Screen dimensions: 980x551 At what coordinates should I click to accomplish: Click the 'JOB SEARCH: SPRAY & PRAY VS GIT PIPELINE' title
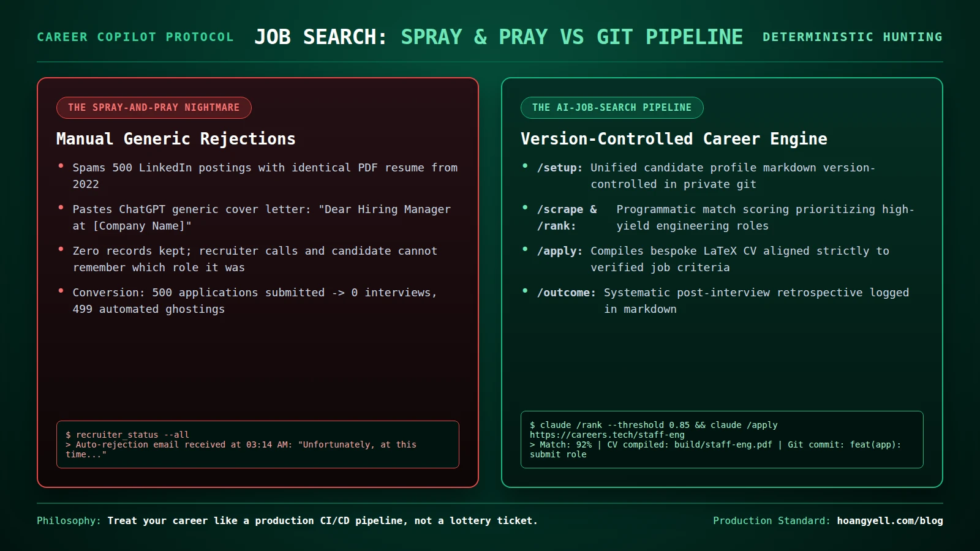[x=499, y=37]
